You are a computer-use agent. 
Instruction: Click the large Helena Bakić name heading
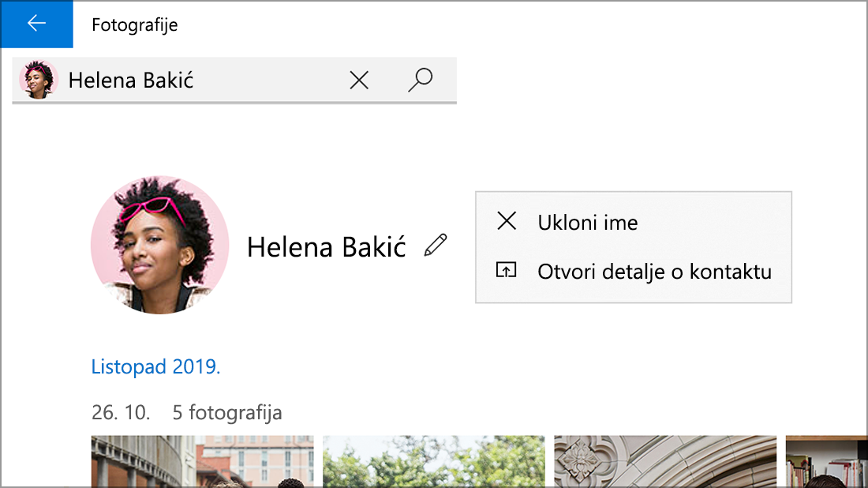(x=326, y=247)
